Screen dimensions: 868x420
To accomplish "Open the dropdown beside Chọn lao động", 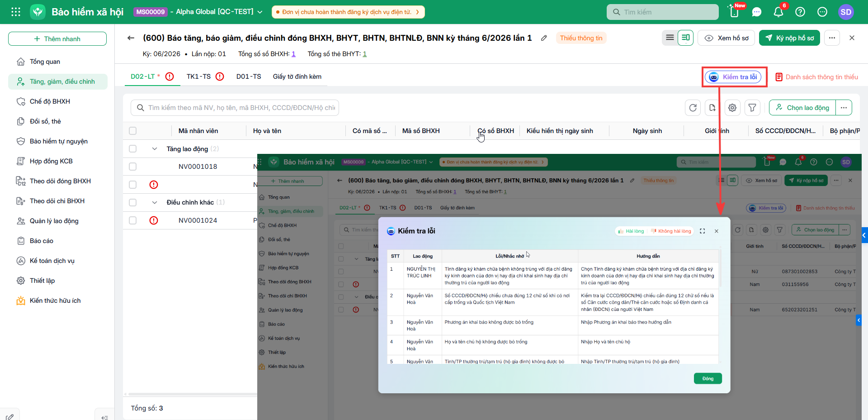I will click(844, 108).
